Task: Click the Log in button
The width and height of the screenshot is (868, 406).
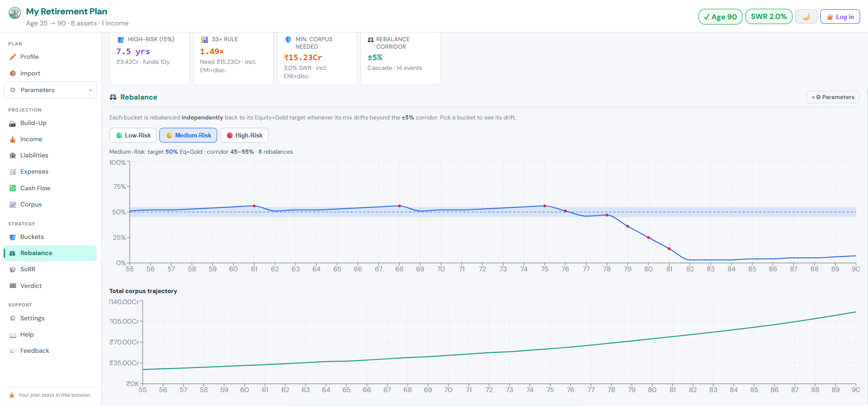Action: click(x=840, y=17)
